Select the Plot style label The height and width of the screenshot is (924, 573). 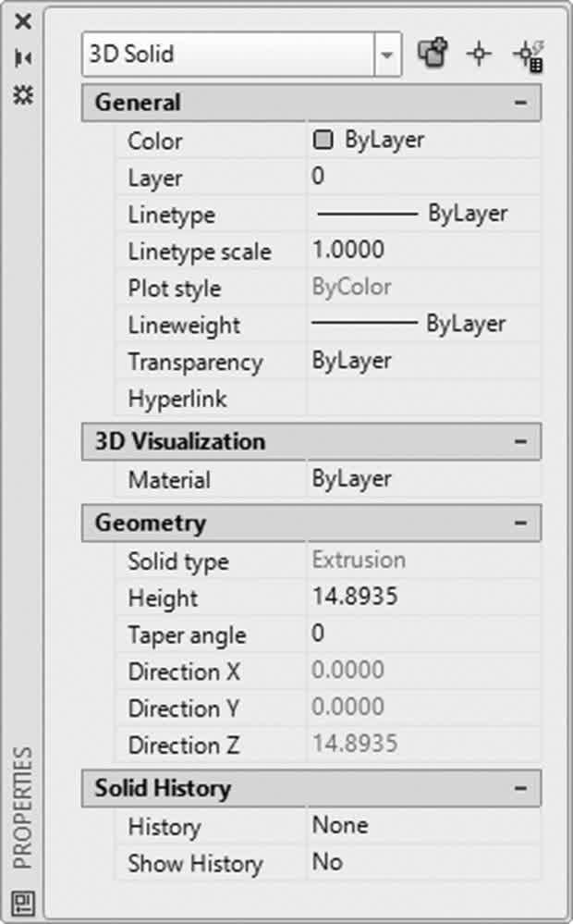(x=175, y=289)
